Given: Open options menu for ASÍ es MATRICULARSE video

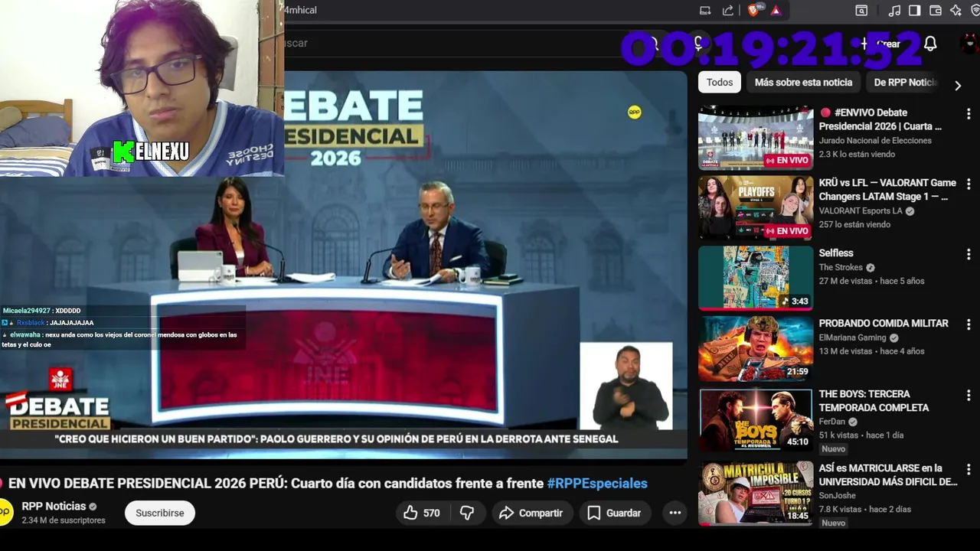Looking at the screenshot, I should pos(969,468).
